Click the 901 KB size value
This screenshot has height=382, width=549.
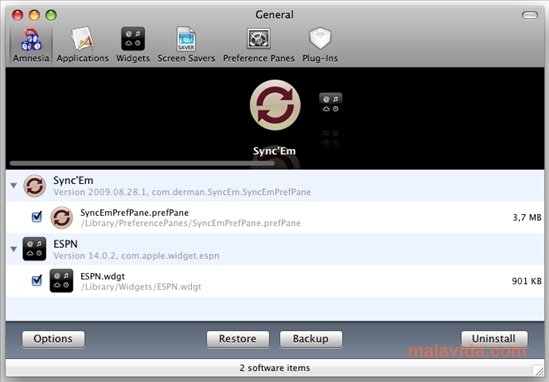pyautogui.click(x=527, y=281)
